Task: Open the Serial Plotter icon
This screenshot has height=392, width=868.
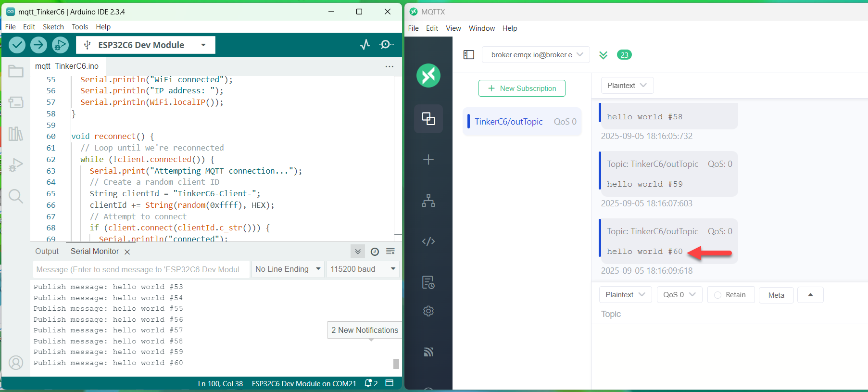Action: [x=365, y=45]
